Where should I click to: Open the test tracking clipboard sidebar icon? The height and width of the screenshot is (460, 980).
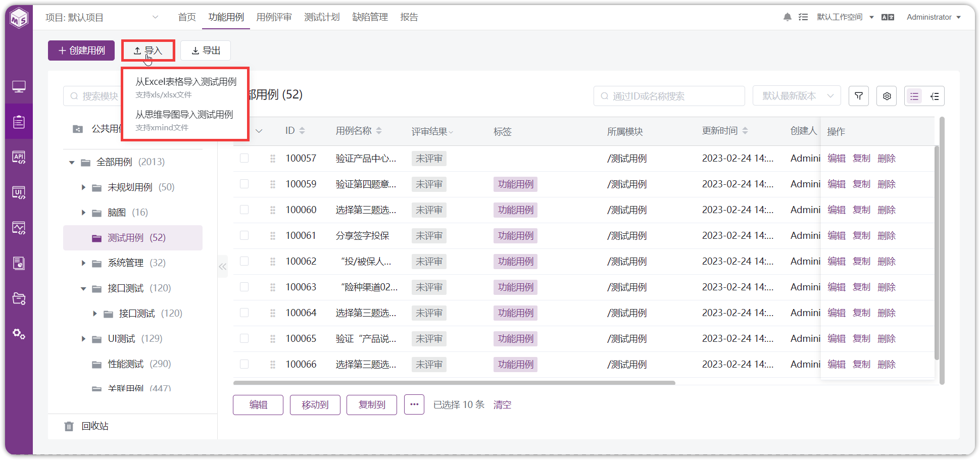coord(19,122)
